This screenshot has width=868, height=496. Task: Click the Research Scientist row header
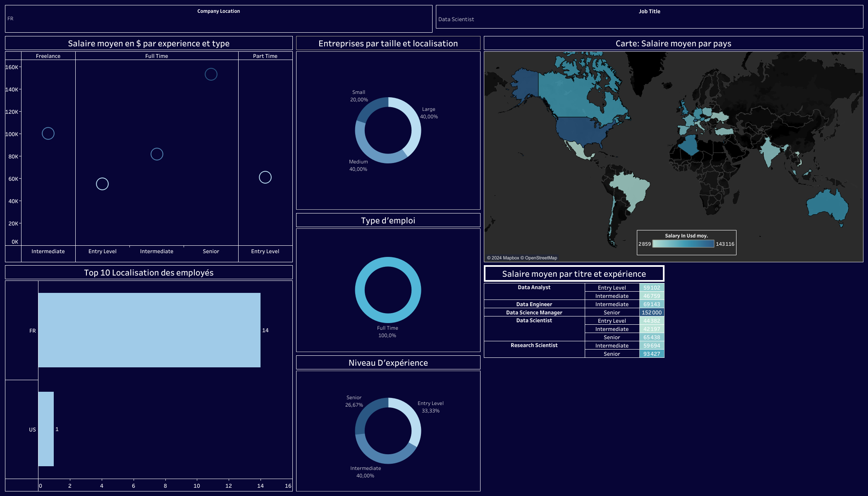click(534, 345)
